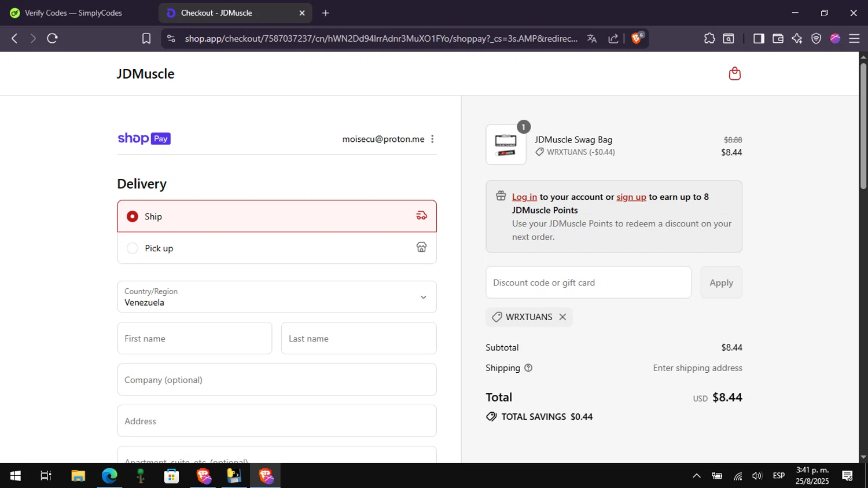
Task: Open the Windows Start menu
Action: (16, 476)
